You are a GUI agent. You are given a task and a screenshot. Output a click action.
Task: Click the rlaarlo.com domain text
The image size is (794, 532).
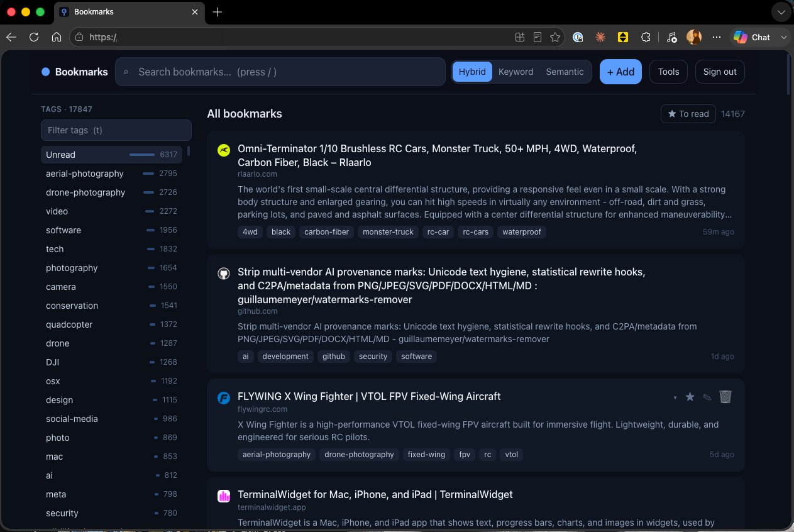[x=257, y=174]
